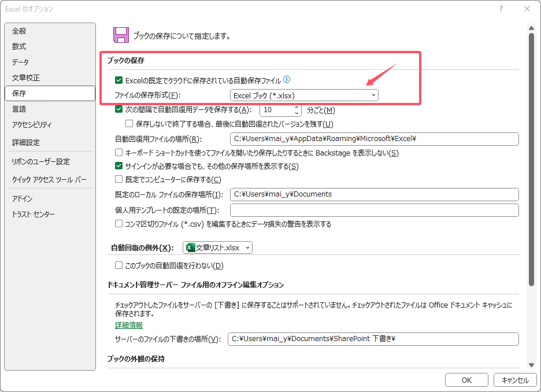Toggle Backstage を表示しない checkbox
Viewport: 541px width, 392px height.
119,153
